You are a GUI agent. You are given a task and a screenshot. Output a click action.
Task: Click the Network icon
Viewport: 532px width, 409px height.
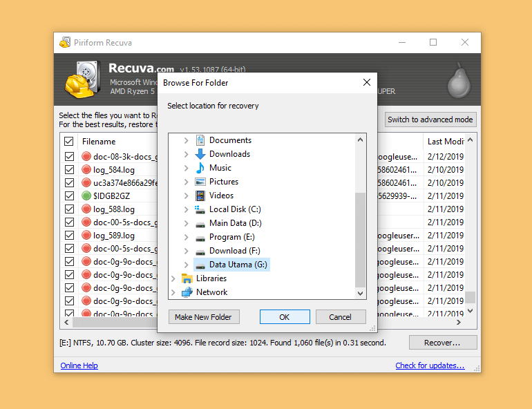point(187,292)
